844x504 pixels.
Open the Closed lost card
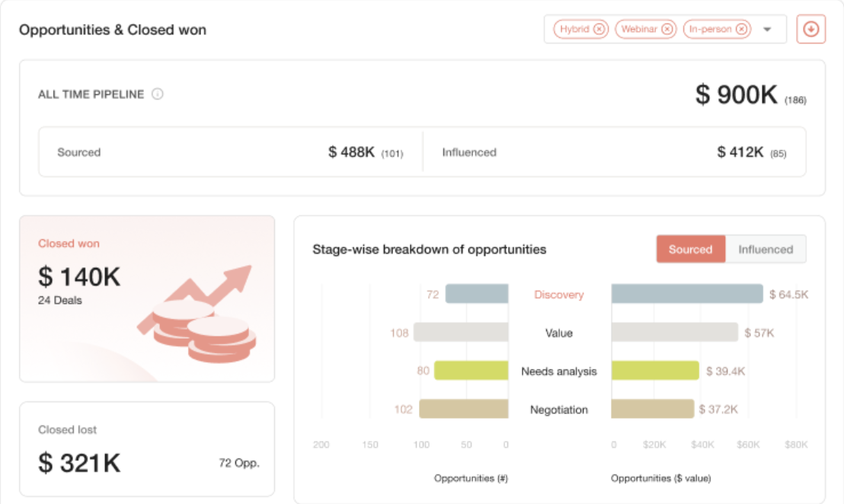(147, 449)
